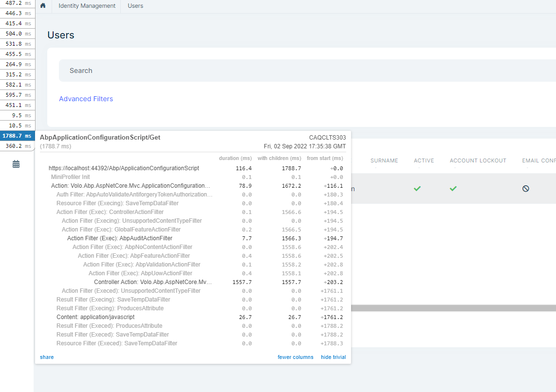Screen dimensions: 556x392
Task: Toggle hide trivial timings
Action: coord(333,357)
